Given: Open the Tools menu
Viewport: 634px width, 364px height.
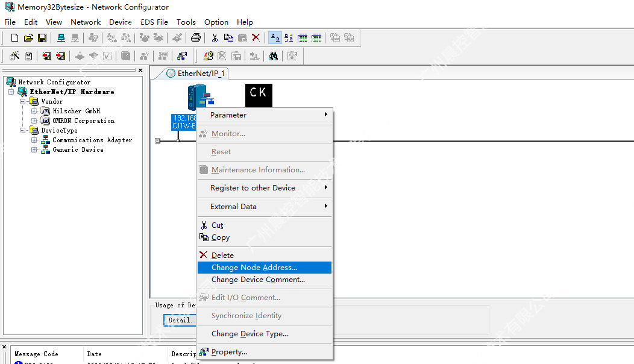Looking at the screenshot, I should point(186,22).
